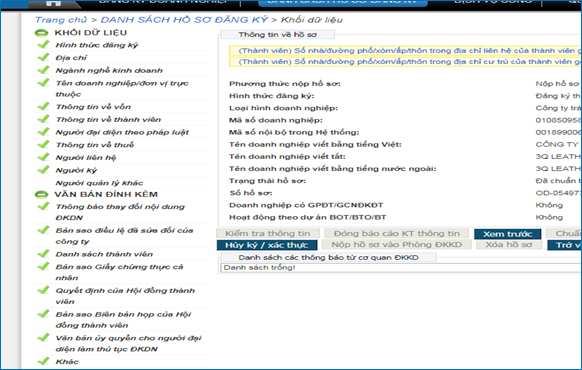Viewport: 582px width, 370px height.
Task: Open Người ký item
Action: [x=76, y=170]
